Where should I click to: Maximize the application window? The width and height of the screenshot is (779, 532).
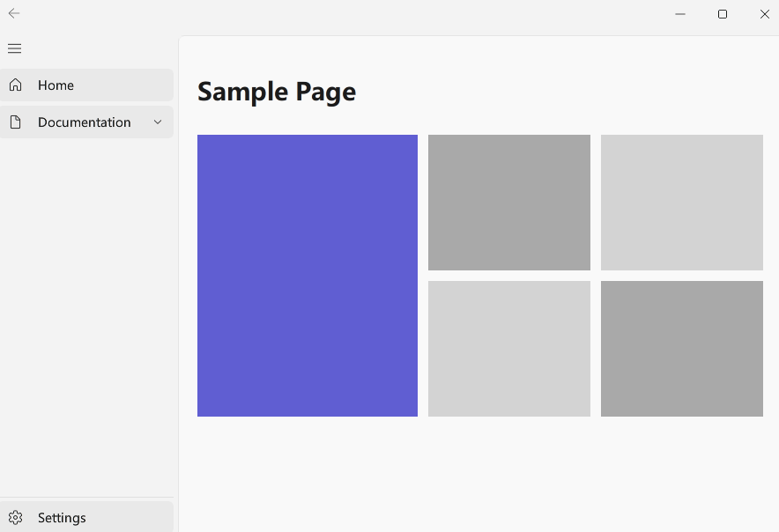pyautogui.click(x=723, y=14)
